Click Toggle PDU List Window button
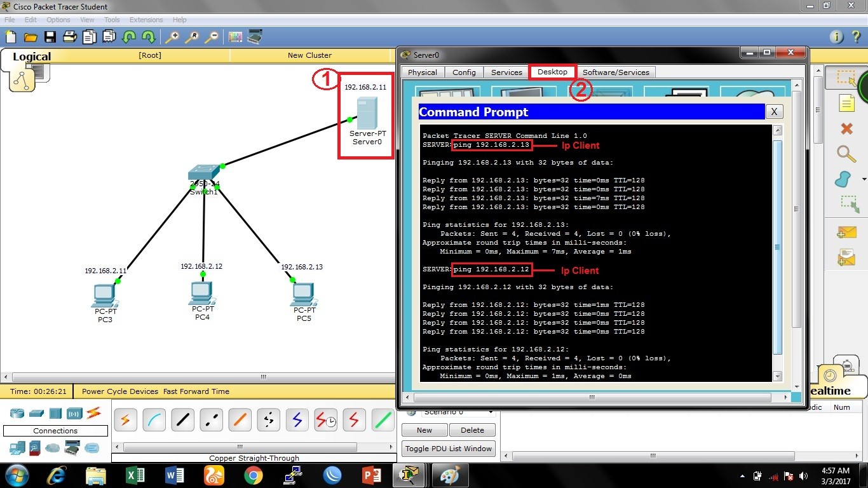The image size is (868, 488). click(x=449, y=449)
